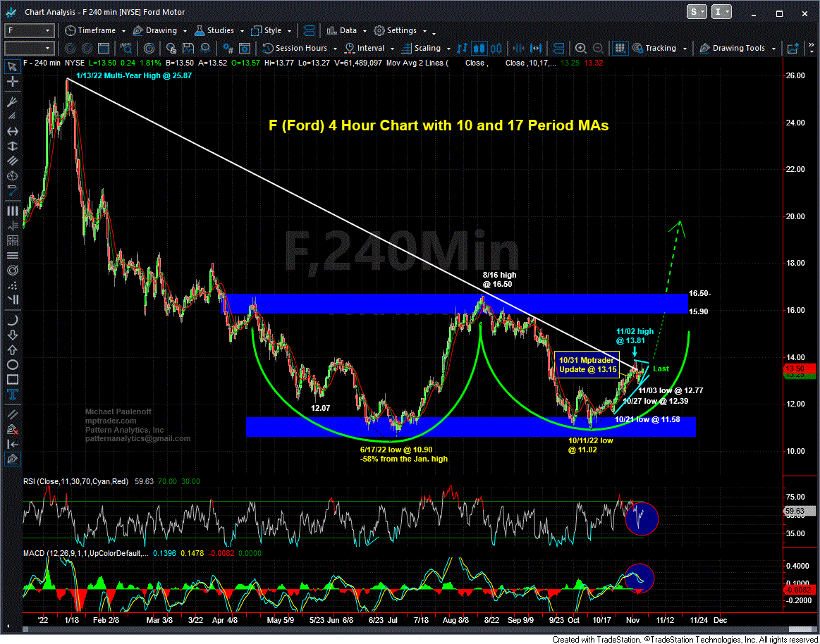Open the Timeframe menu
This screenshot has height=644, width=820.
94,30
